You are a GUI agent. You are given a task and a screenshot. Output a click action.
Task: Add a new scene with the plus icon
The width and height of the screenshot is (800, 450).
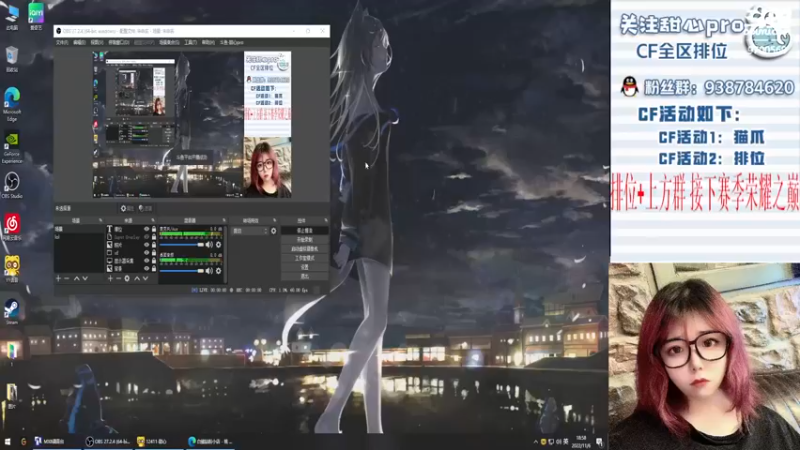(58, 279)
